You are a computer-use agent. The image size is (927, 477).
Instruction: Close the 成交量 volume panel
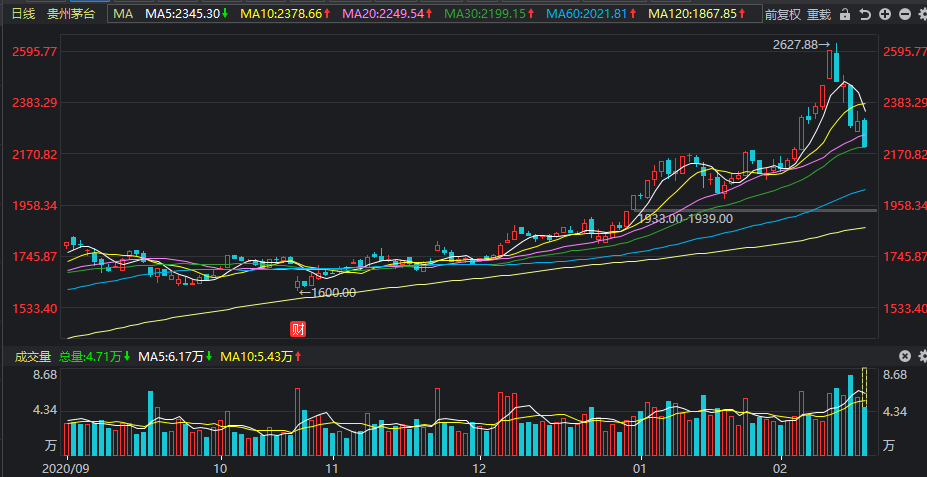[904, 356]
